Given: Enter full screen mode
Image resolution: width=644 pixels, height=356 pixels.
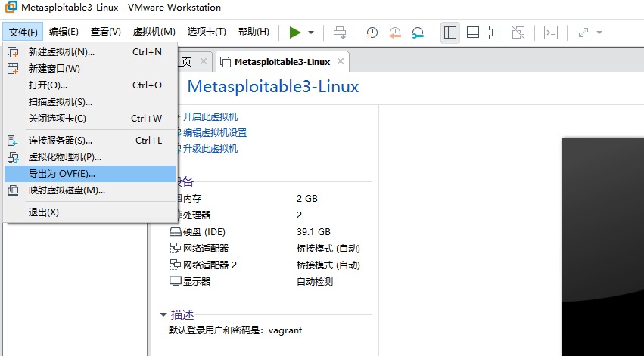Looking at the screenshot, I should point(496,33).
